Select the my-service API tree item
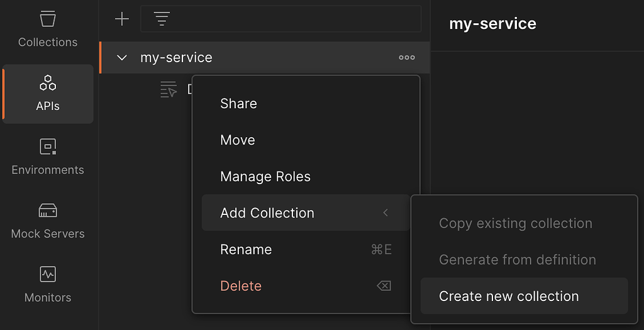This screenshot has width=644, height=330. point(176,58)
